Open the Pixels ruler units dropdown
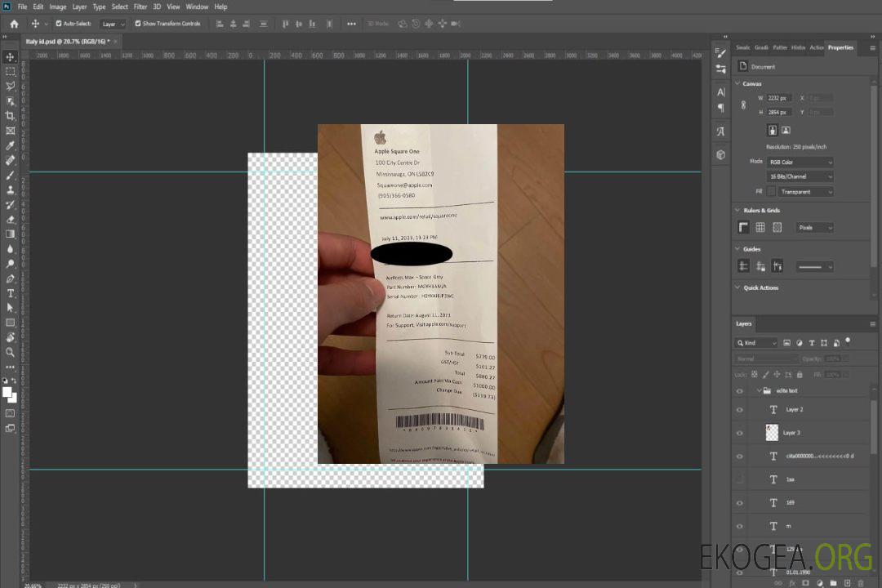 point(815,228)
